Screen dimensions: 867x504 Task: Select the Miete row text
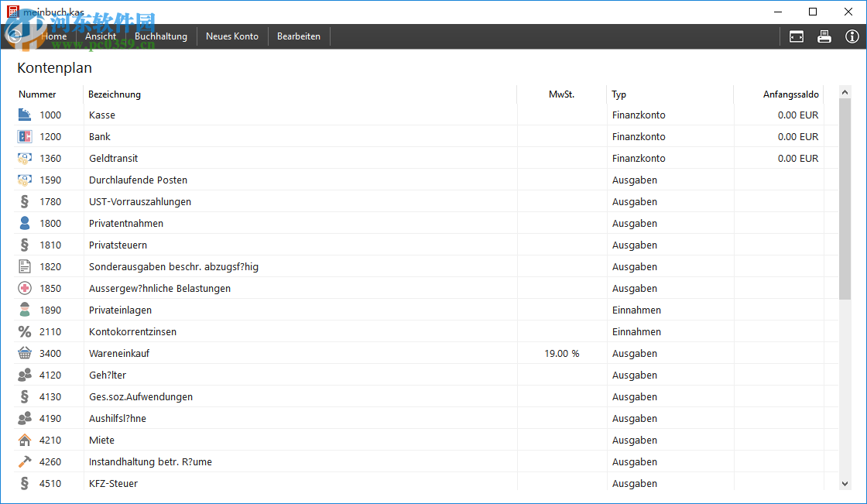pyautogui.click(x=101, y=440)
